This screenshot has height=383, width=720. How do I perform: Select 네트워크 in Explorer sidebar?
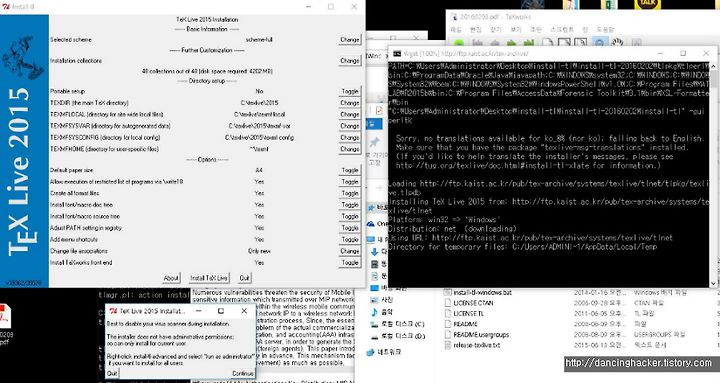[x=384, y=352]
